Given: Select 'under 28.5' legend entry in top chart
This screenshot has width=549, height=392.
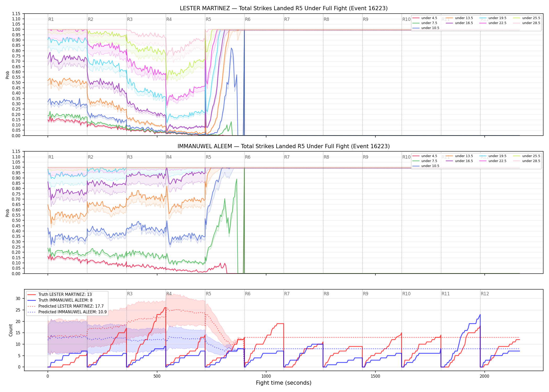Looking at the screenshot, I should pos(527,23).
